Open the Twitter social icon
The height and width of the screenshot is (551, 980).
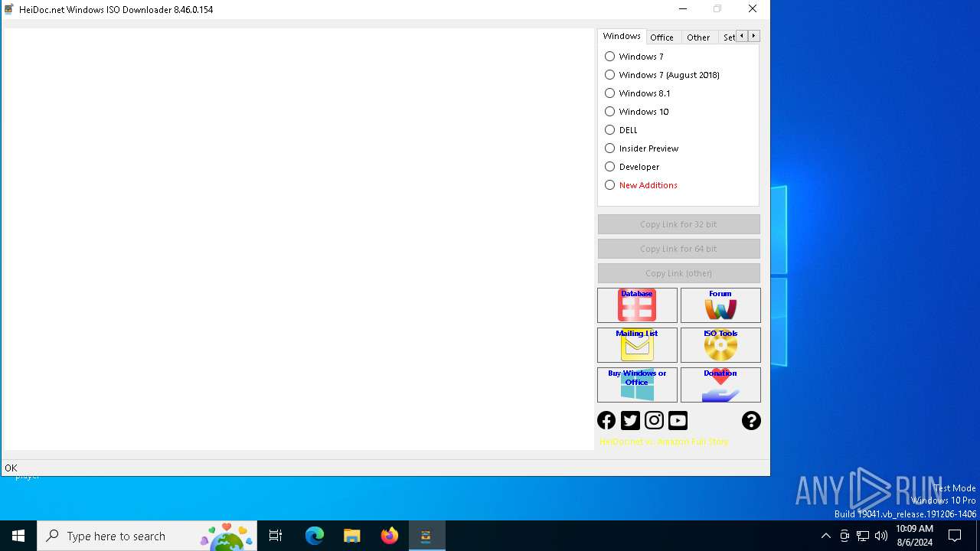(630, 420)
